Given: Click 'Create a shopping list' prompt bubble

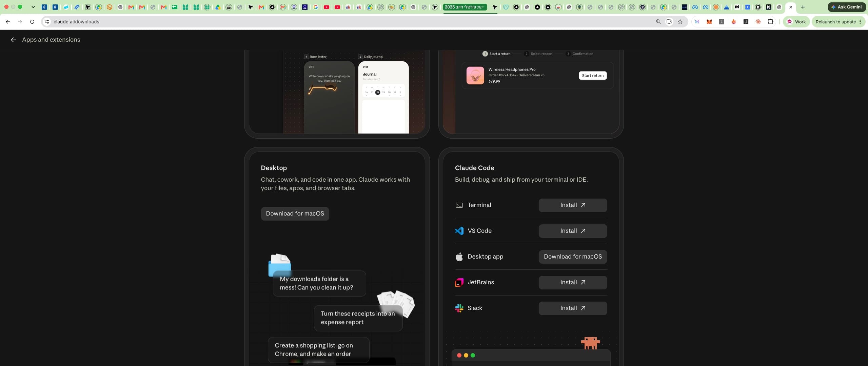Looking at the screenshot, I should click(318, 350).
